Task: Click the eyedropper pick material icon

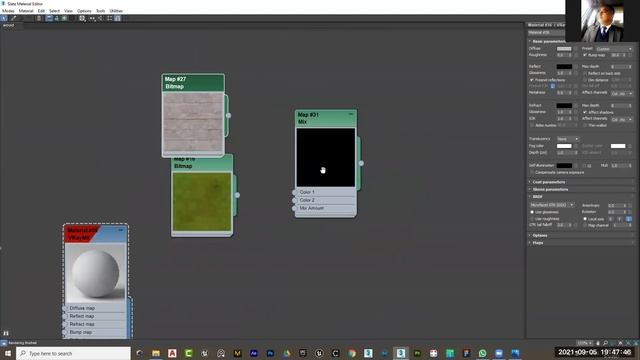Action: (x=13, y=18)
